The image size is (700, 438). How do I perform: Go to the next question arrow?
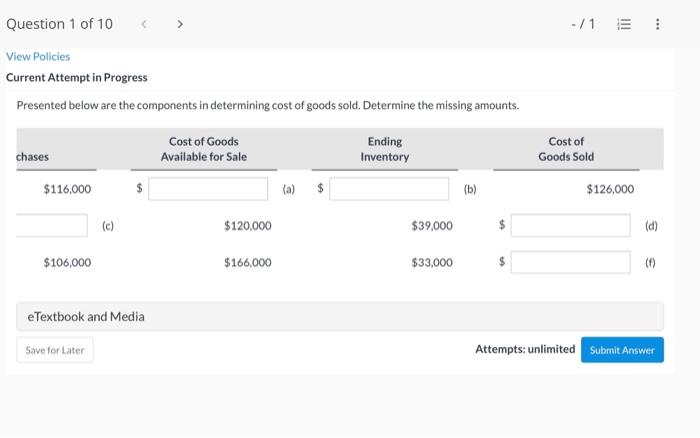[180, 24]
